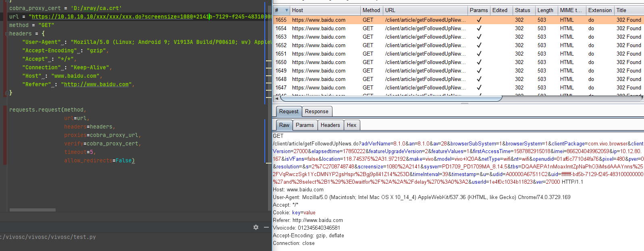
Task: Collapse the headers dictionary fold marker
Action: coord(6,34)
